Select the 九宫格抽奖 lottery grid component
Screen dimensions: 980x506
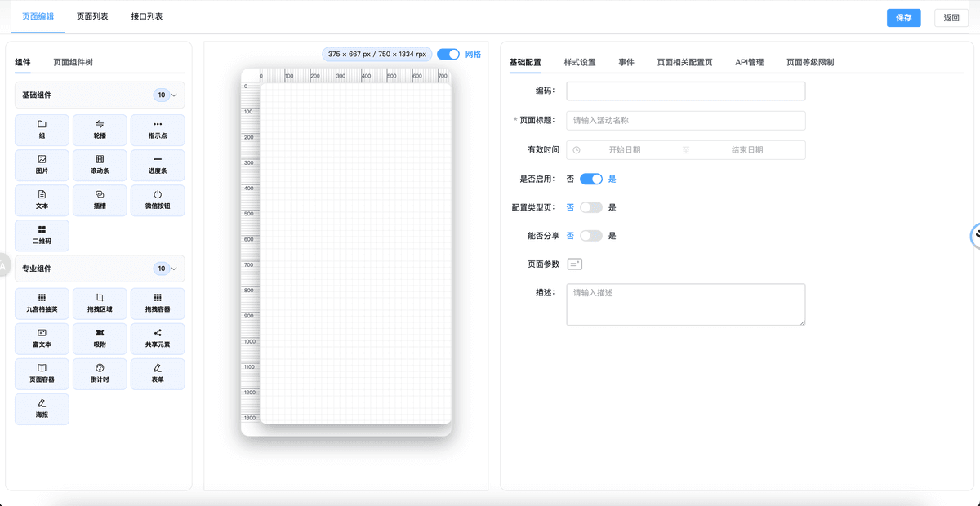click(x=42, y=303)
